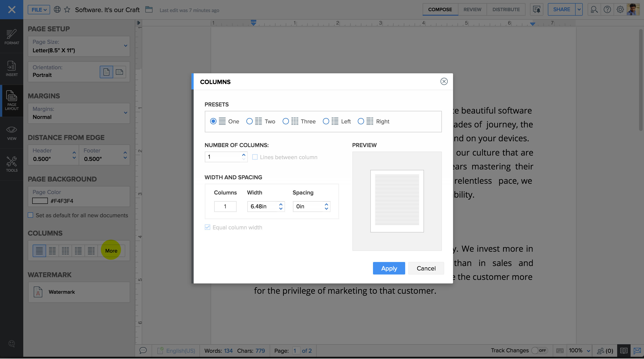Open the Format panel icon
The image size is (644, 359).
pos(11,36)
